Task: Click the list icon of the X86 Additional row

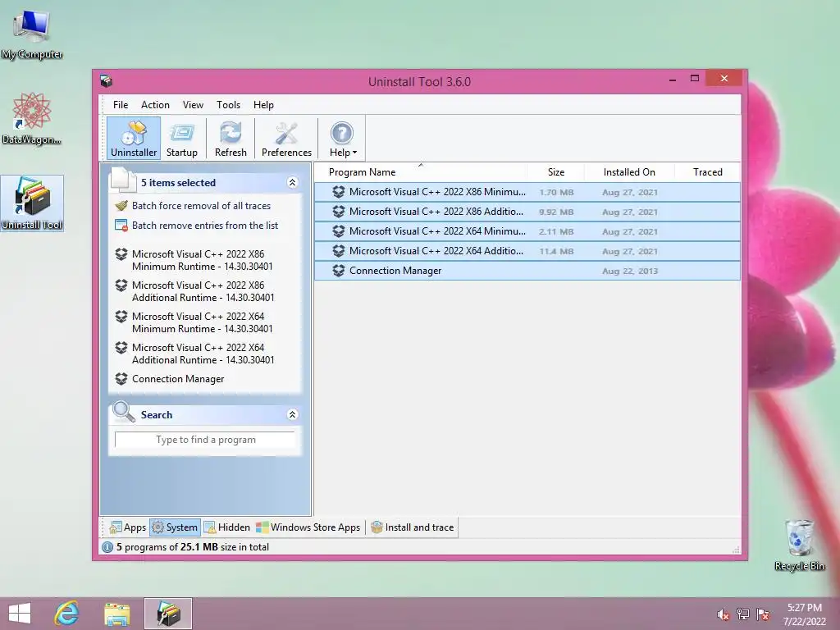Action: coord(339,212)
